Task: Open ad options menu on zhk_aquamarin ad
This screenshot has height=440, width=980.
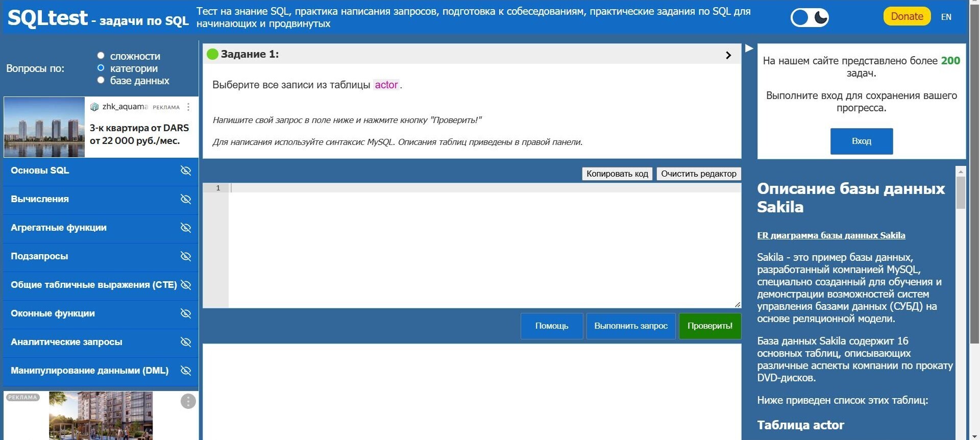Action: [x=188, y=107]
